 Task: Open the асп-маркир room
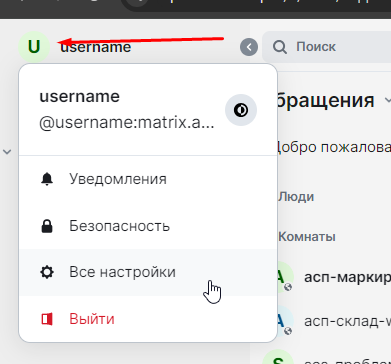coord(333,277)
